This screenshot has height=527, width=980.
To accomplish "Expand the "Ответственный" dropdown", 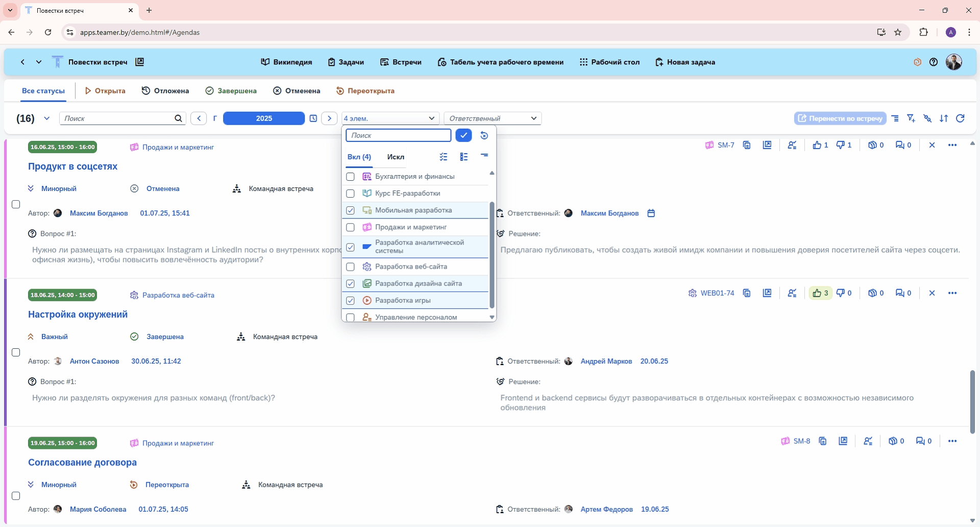I will coord(533,118).
